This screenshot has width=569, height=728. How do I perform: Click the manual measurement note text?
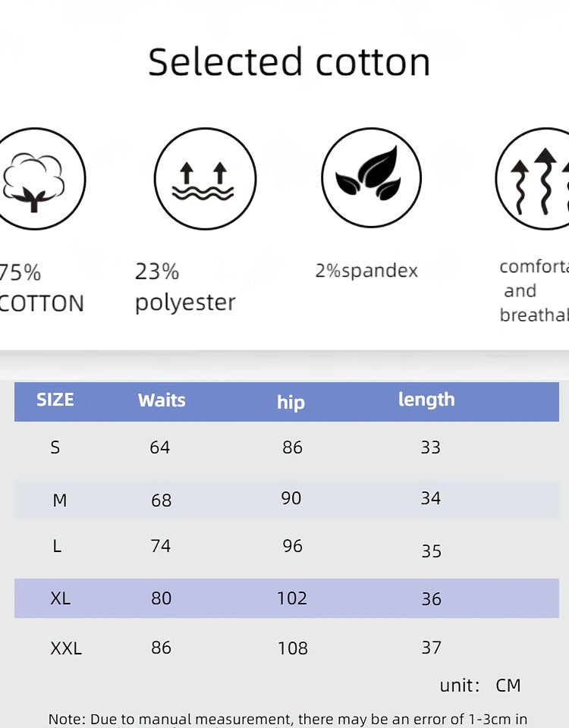pyautogui.click(x=288, y=720)
